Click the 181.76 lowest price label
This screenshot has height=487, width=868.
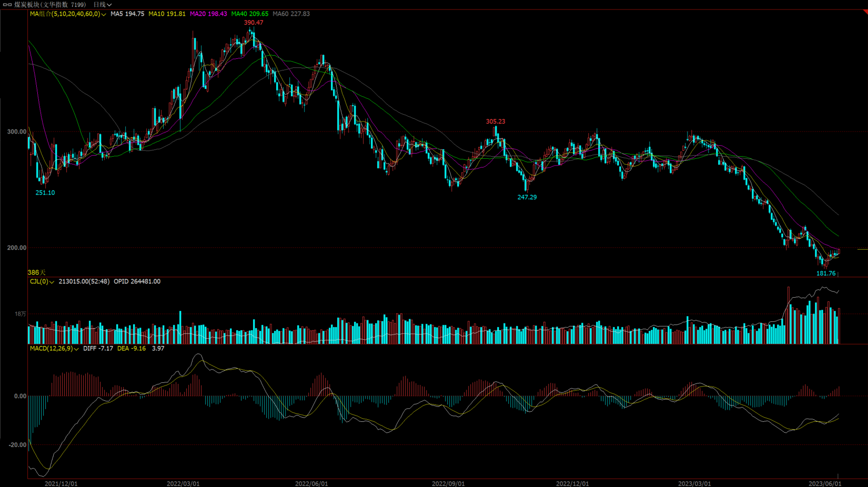[x=826, y=273]
